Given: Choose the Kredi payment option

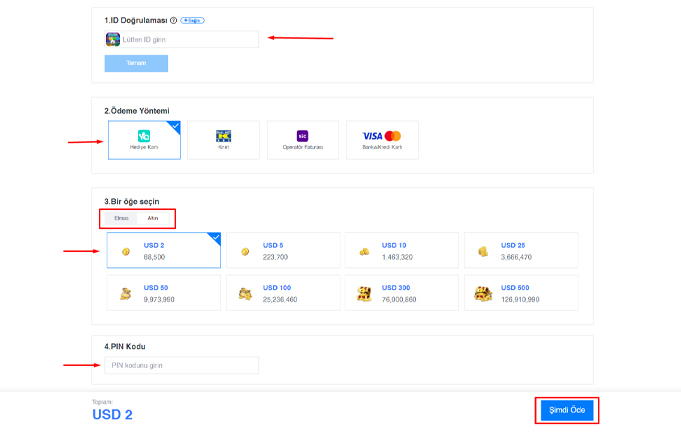Looking at the screenshot, I should (x=223, y=140).
